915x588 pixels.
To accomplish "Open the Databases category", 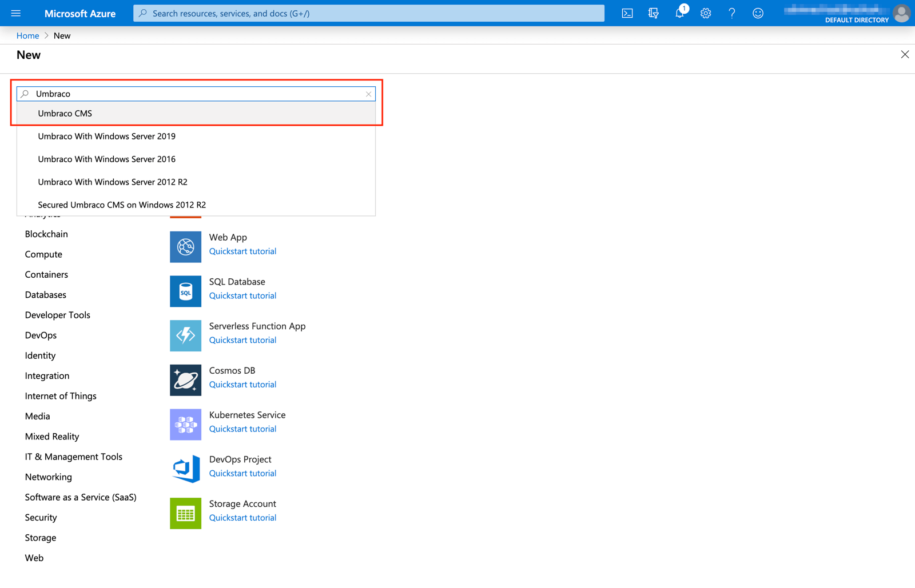I will coord(46,295).
